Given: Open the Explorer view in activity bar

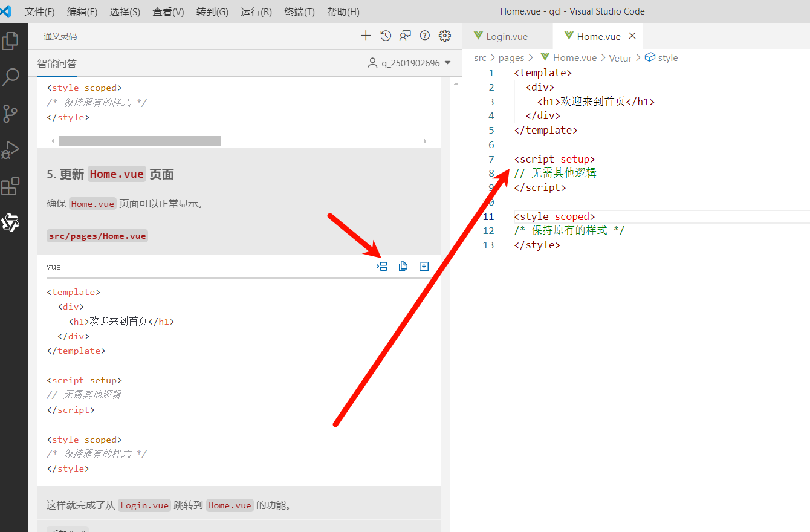Looking at the screenshot, I should pos(10,41).
